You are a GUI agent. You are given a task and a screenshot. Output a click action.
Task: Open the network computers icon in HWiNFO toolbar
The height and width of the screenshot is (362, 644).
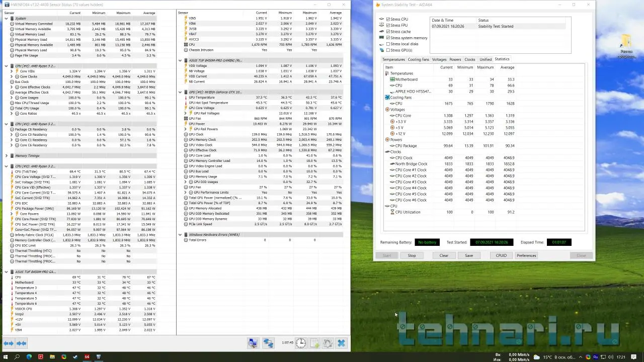[268, 343]
